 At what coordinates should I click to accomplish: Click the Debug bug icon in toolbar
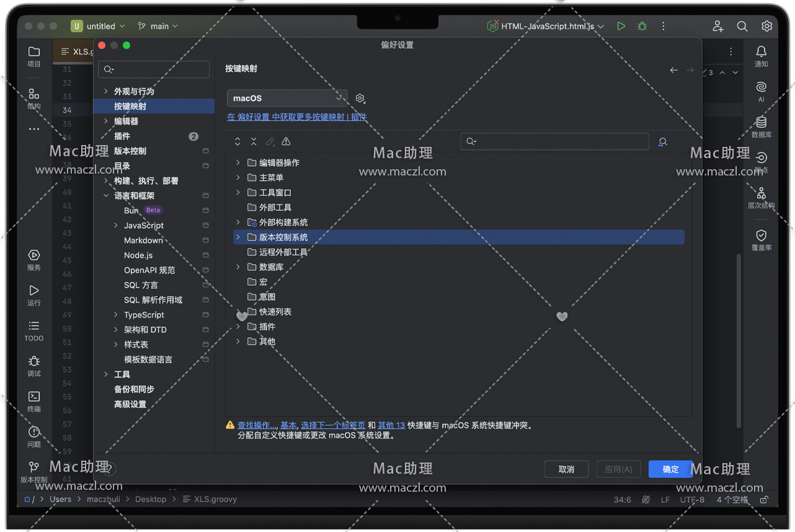point(642,26)
